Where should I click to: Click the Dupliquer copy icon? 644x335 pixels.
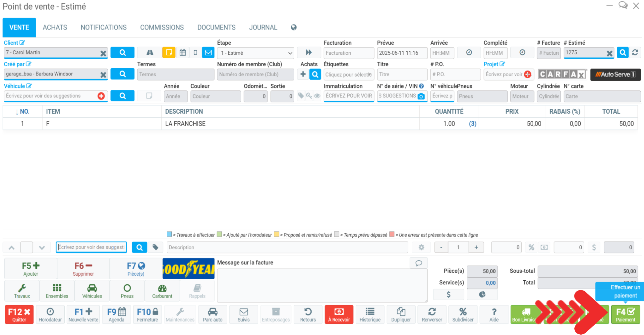click(401, 314)
